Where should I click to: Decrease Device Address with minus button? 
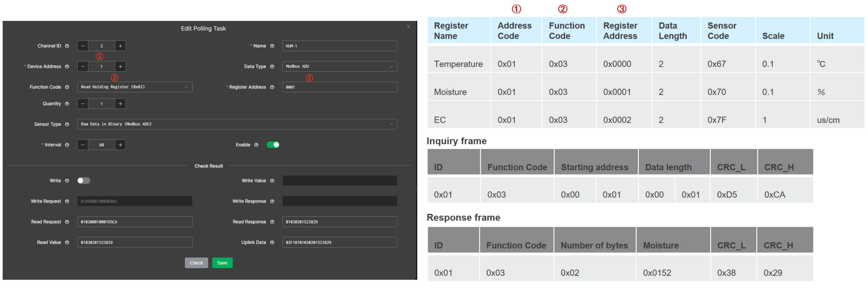point(83,67)
